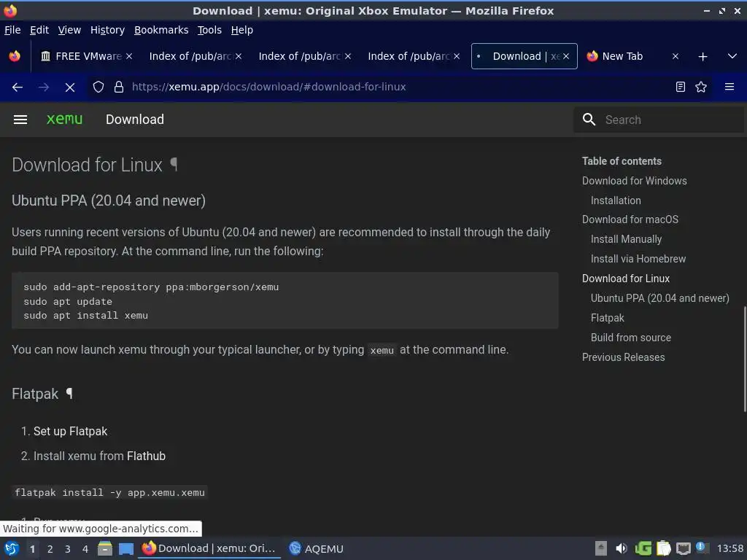Open the Help menu

click(242, 30)
